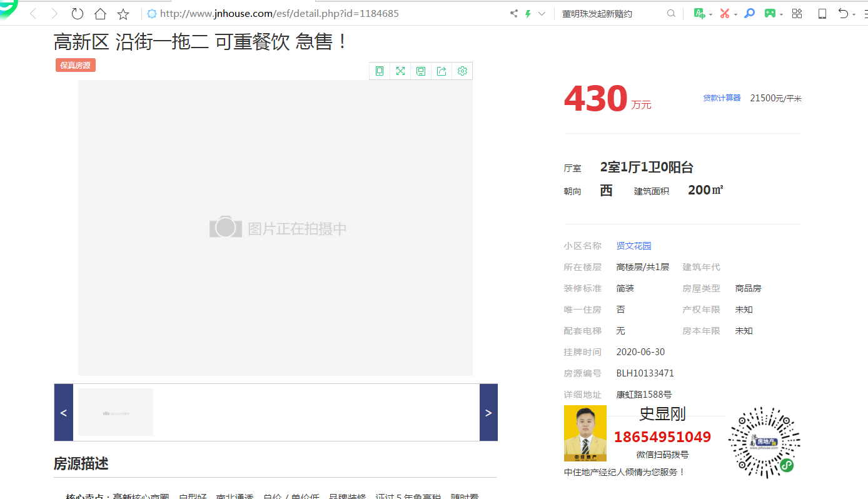868x499 pixels.
Task: Bookmark page with the star icon
Action: [123, 14]
